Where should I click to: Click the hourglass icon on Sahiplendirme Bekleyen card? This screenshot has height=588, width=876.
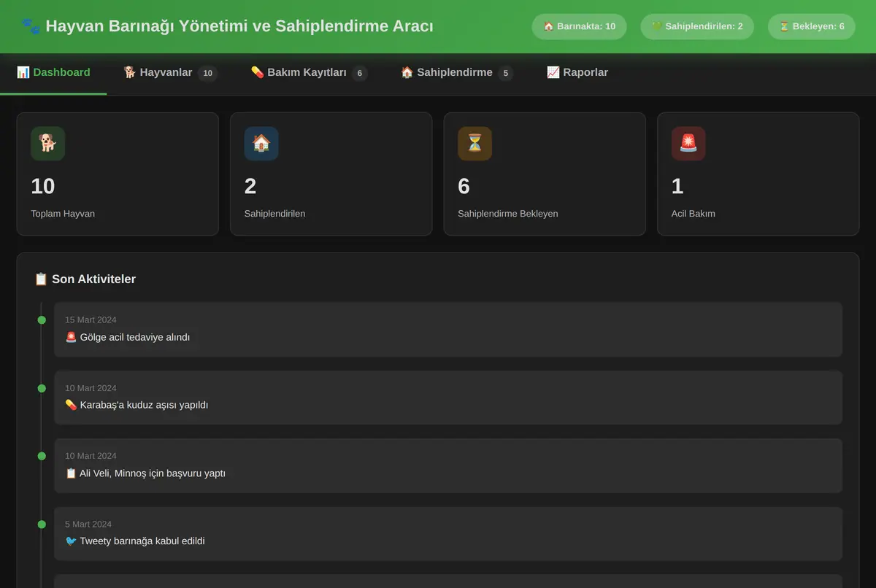[x=474, y=144]
